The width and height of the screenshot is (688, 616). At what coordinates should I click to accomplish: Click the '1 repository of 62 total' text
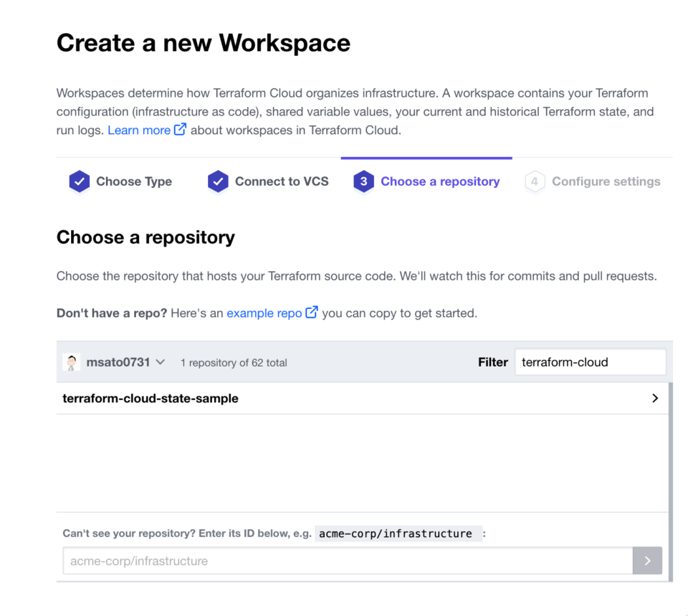click(234, 363)
